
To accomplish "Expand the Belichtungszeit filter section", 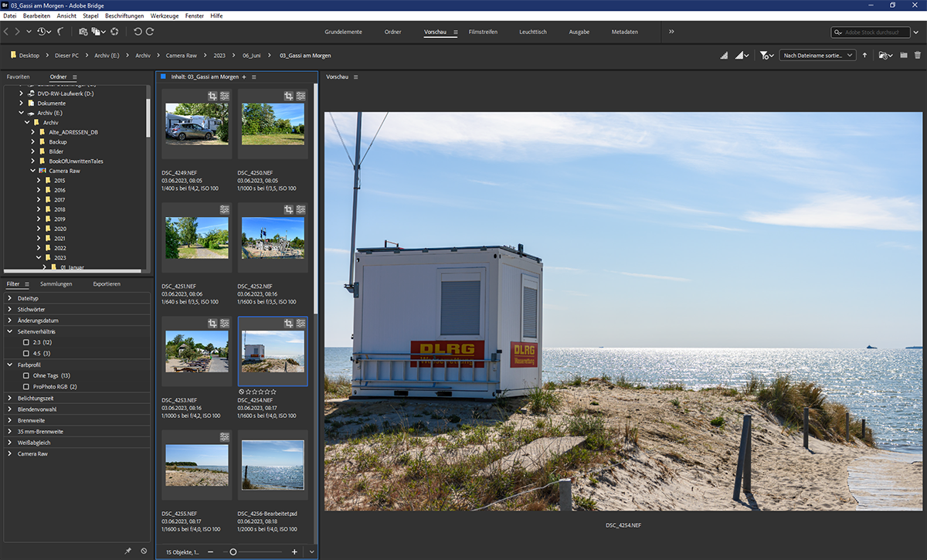I will point(10,397).
